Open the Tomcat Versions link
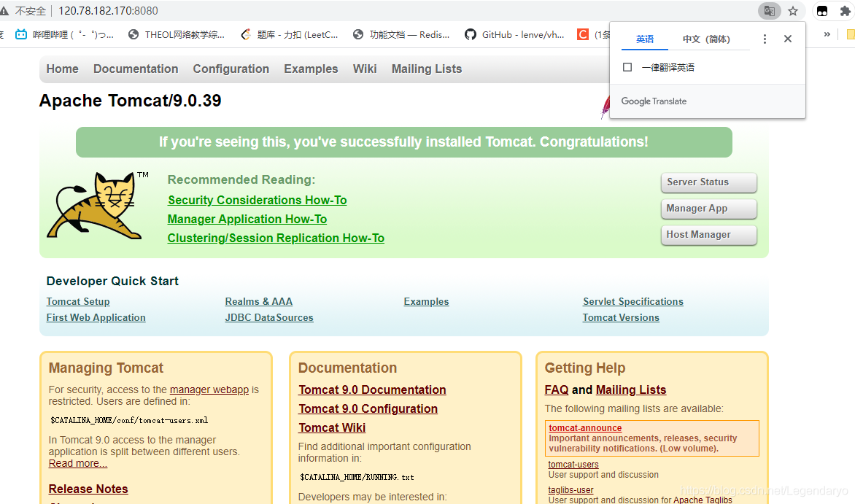 pyautogui.click(x=621, y=317)
